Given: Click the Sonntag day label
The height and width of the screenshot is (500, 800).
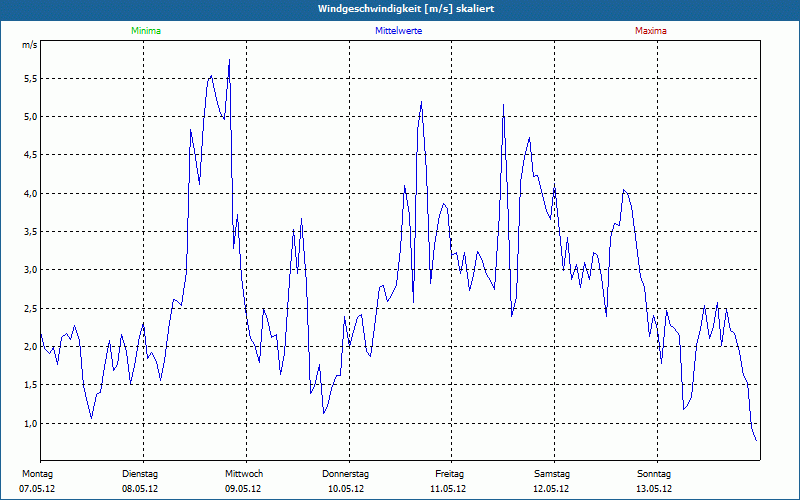Looking at the screenshot, I should (x=654, y=474).
